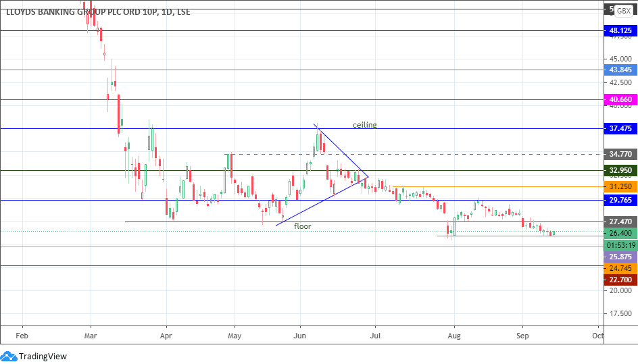Viewport: 638px width, 364px height.
Task: Click the 45.000 price scale value
Action: point(620,59)
